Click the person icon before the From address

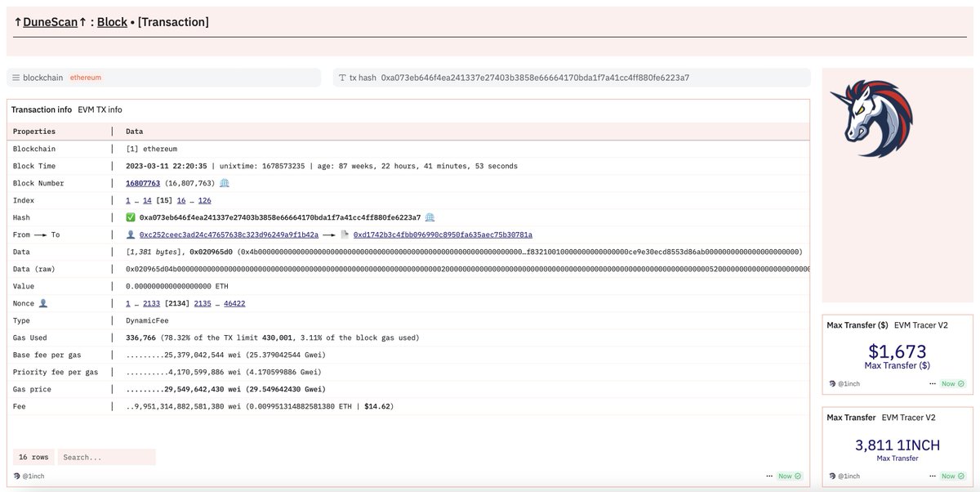point(131,235)
